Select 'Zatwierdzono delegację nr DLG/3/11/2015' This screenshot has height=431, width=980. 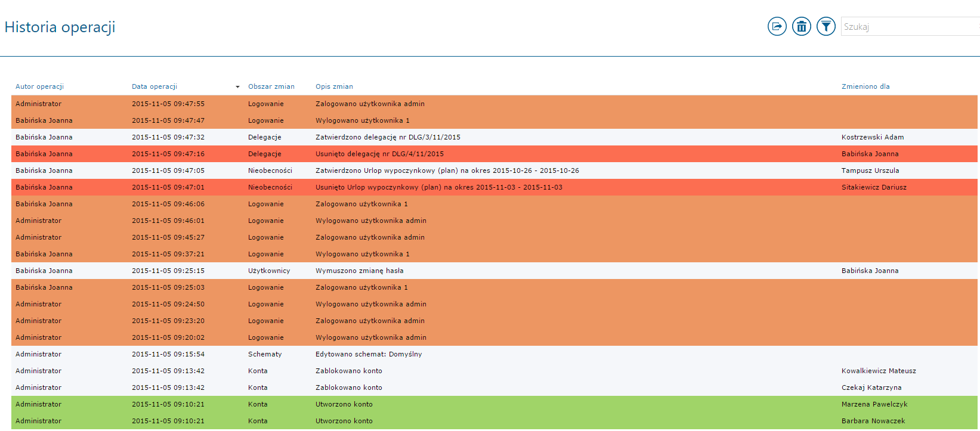click(388, 137)
